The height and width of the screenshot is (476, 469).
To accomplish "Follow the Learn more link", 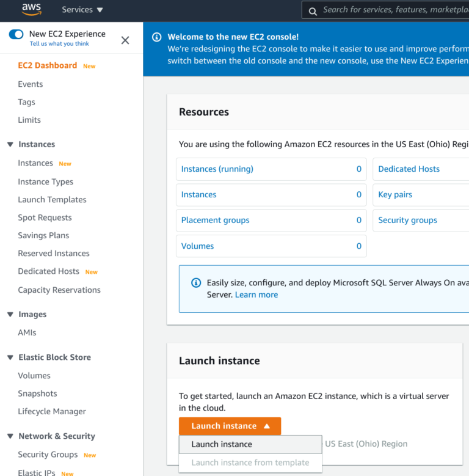I will (256, 295).
